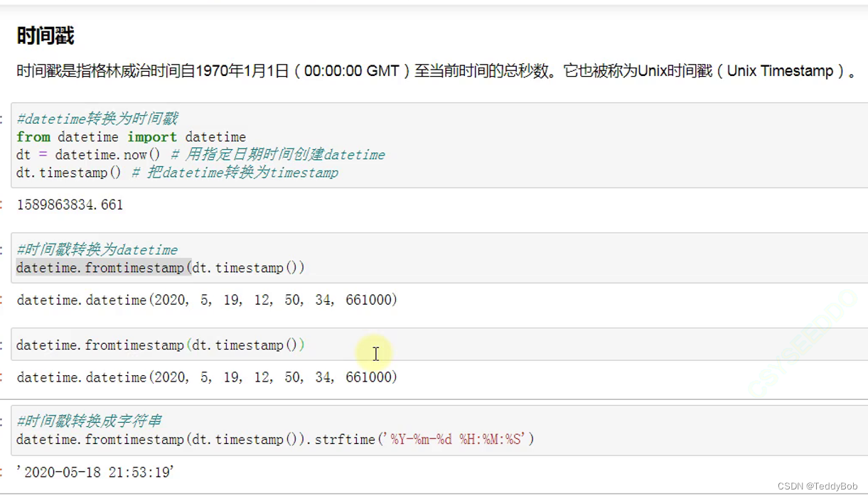The image size is (868, 498).
Task: Click the format string '%Y-%m-%d %H:%M:%S'
Action: (454, 440)
